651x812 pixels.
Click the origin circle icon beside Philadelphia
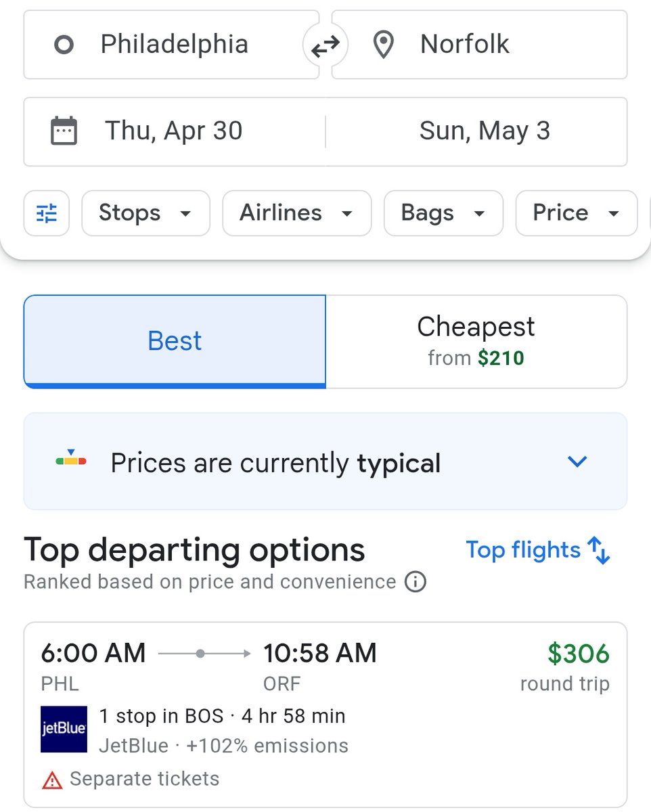click(64, 45)
